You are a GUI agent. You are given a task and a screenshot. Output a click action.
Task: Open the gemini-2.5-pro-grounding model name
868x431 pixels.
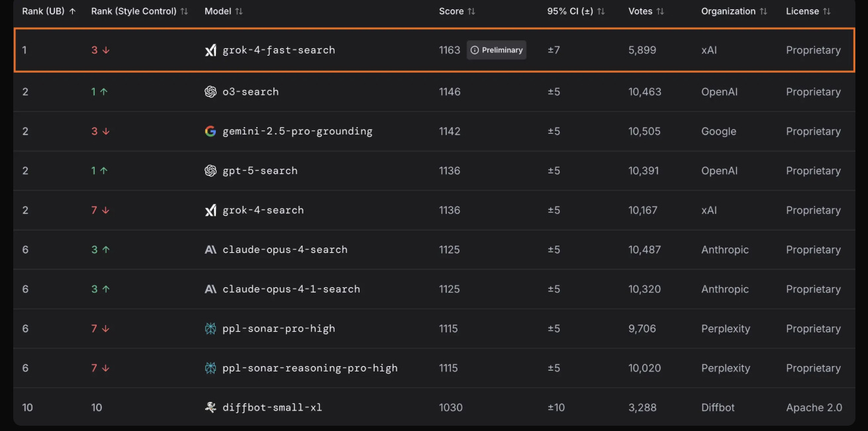(x=297, y=131)
